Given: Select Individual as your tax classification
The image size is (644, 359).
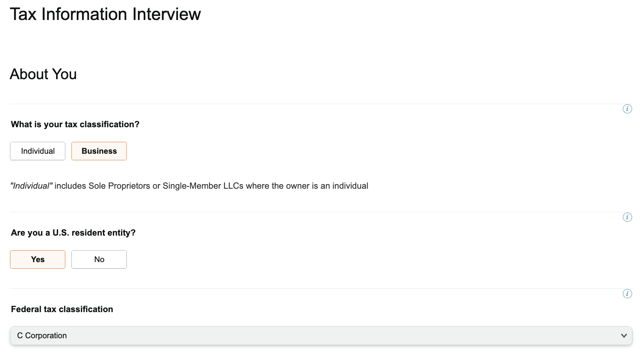Looking at the screenshot, I should 37,151.
